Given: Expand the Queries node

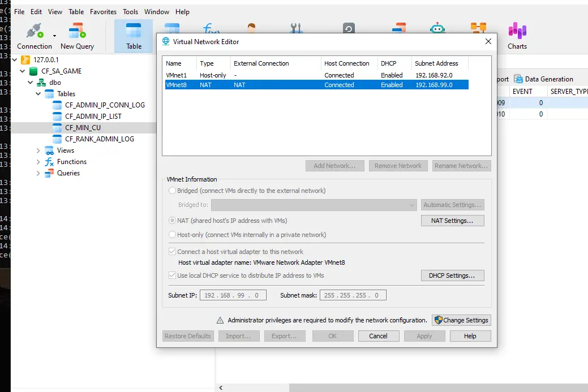Looking at the screenshot, I should (x=38, y=173).
